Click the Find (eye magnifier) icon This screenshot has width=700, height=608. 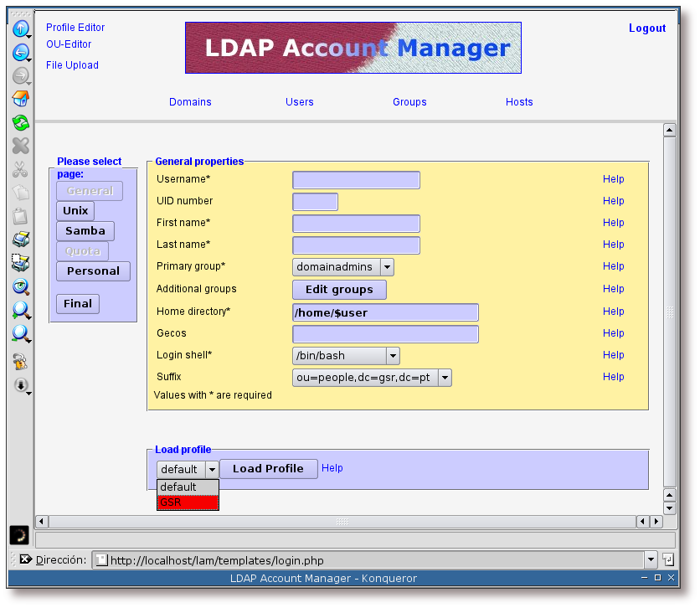(x=20, y=286)
